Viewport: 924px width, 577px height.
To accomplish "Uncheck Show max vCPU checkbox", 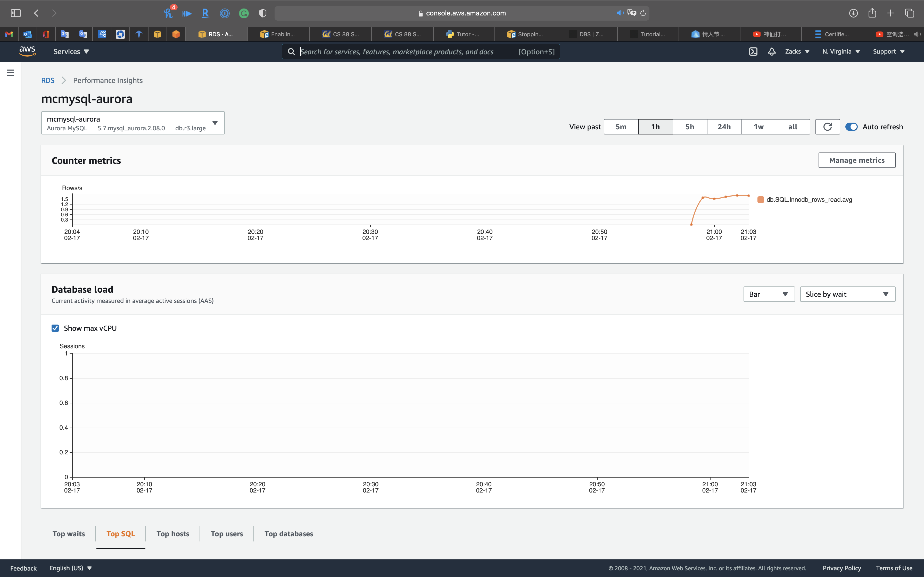I will coord(55,328).
